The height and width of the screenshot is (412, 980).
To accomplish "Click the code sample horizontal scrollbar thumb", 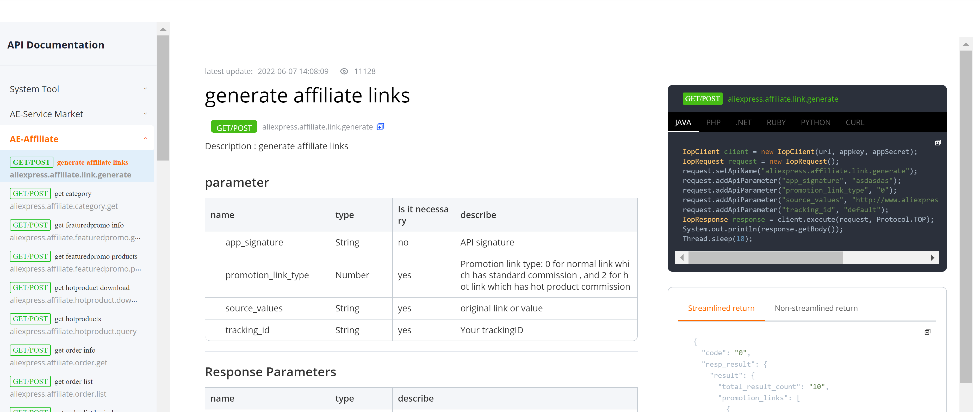I will (x=765, y=257).
